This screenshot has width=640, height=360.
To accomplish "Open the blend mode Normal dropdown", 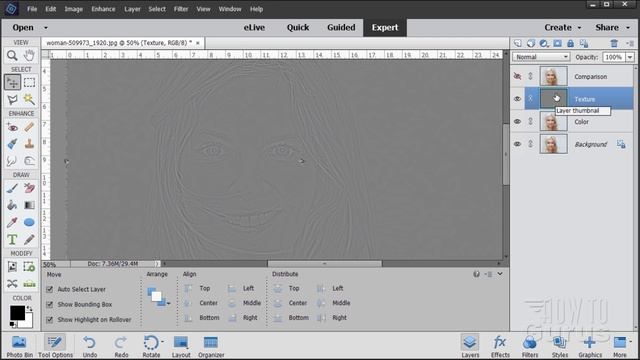I will [541, 57].
